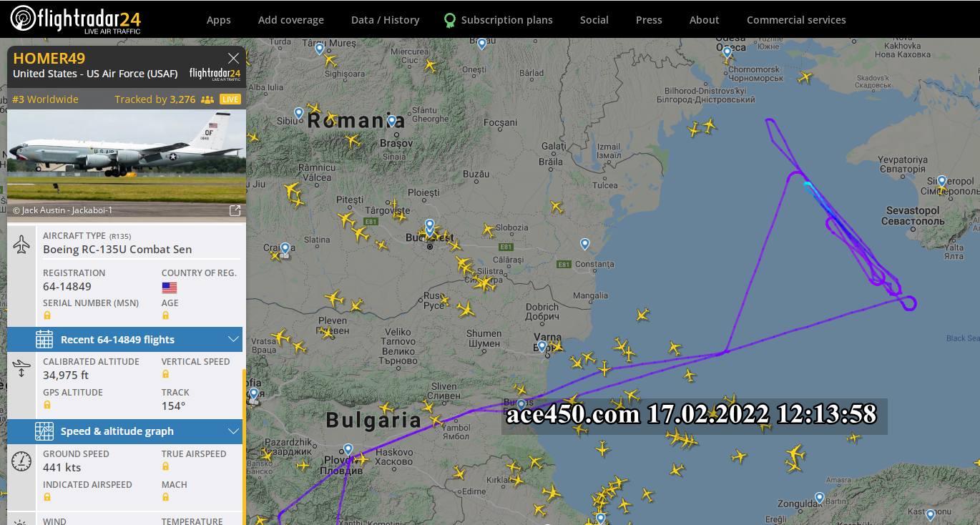Click the airport pin near Constanta
This screenshot has height=525, width=980.
tap(584, 244)
